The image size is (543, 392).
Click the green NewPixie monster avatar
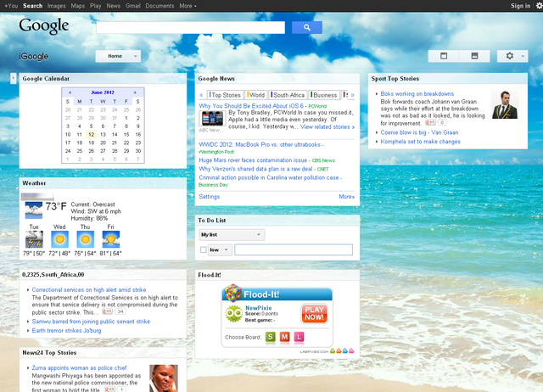click(234, 314)
